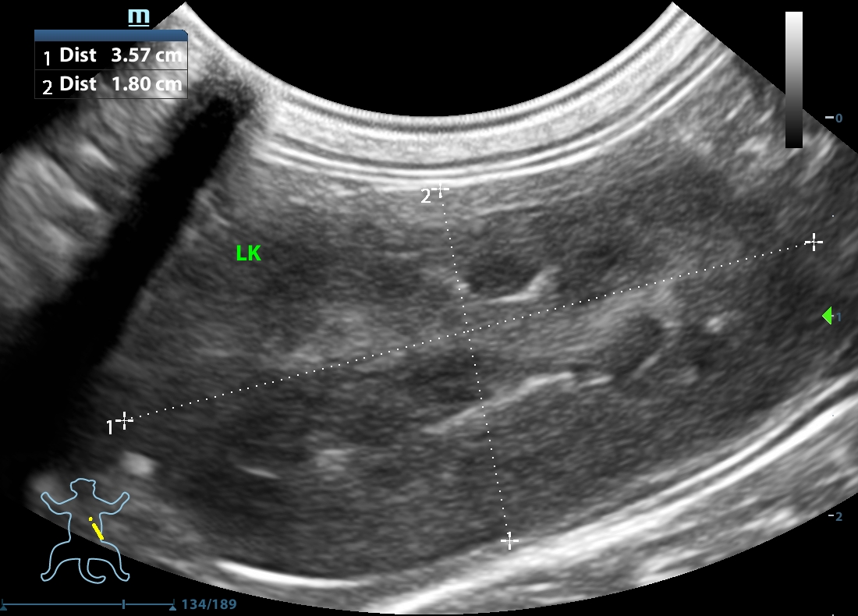Click the underlined 'm' probe orientation marker
Screen dimensions: 858x616
pos(139,17)
